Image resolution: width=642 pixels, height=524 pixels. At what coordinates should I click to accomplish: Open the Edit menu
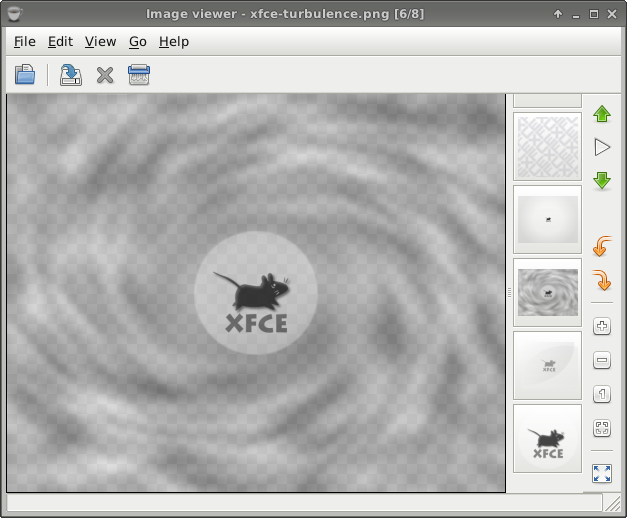pos(60,42)
